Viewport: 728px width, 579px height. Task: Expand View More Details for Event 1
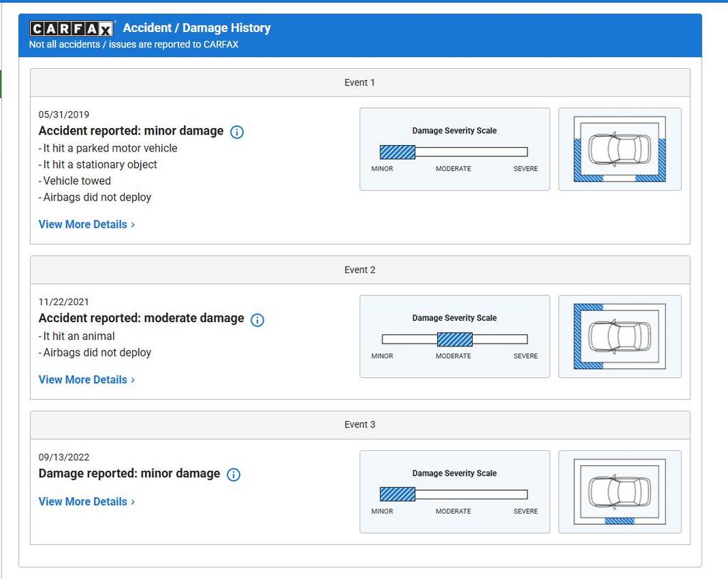86,224
